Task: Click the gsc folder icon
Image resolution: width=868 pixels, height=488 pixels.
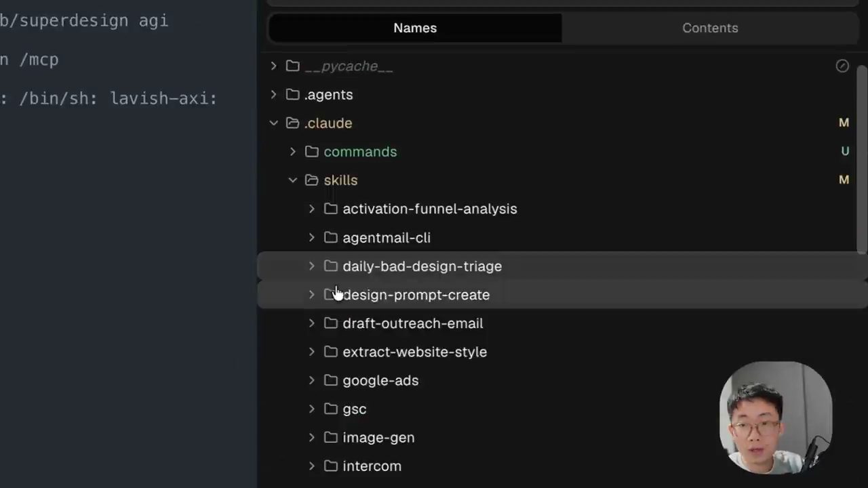Action: tap(330, 409)
